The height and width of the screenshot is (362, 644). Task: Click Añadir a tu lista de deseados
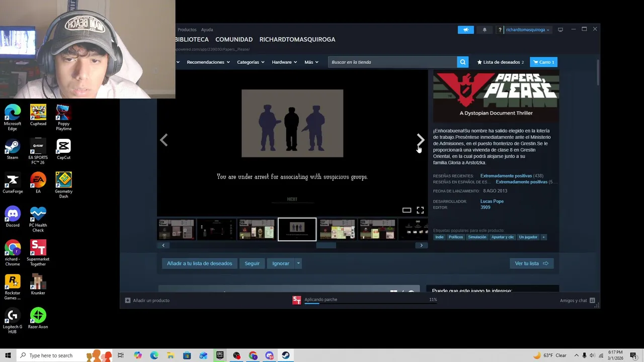(199, 263)
